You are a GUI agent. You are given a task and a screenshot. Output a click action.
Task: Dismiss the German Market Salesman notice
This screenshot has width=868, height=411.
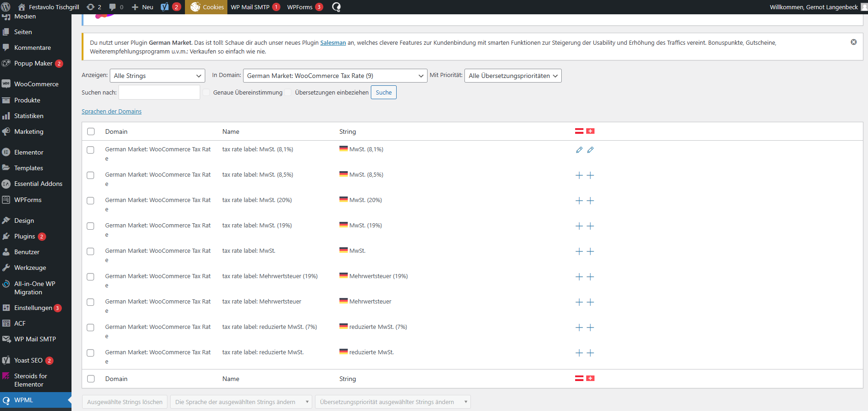pyautogui.click(x=854, y=42)
